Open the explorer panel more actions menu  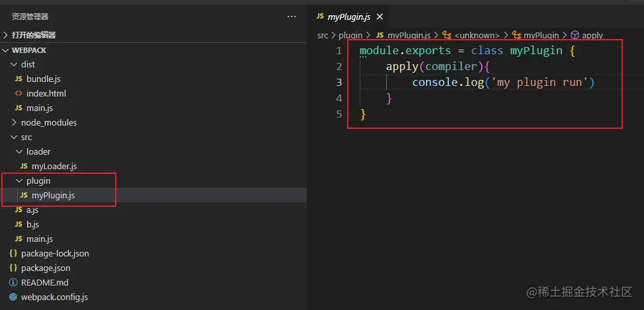pos(292,17)
